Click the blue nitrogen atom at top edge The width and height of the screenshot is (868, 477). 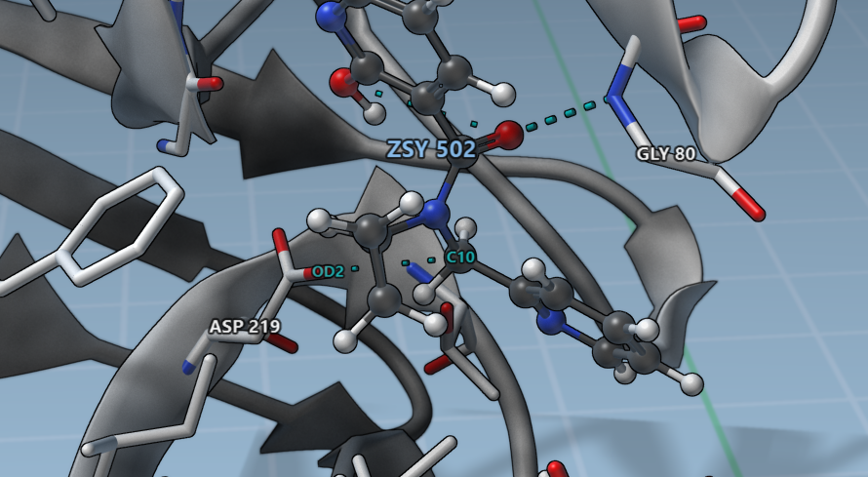[x=330, y=14]
